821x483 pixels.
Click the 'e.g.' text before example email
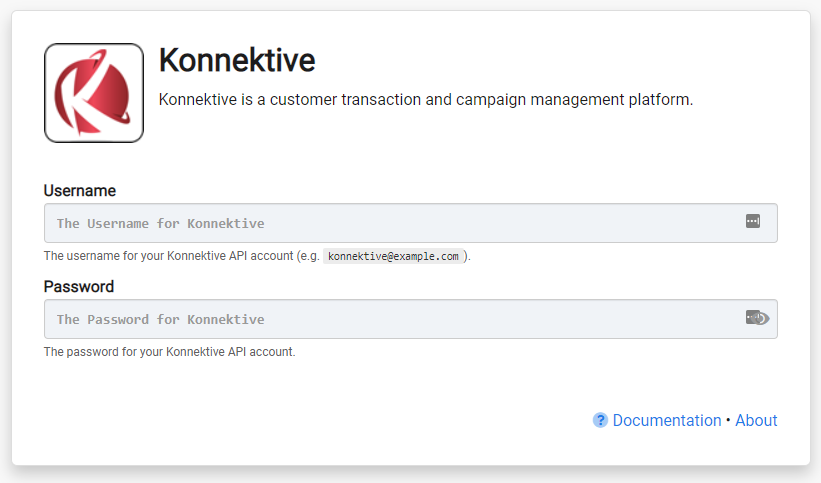click(308, 256)
